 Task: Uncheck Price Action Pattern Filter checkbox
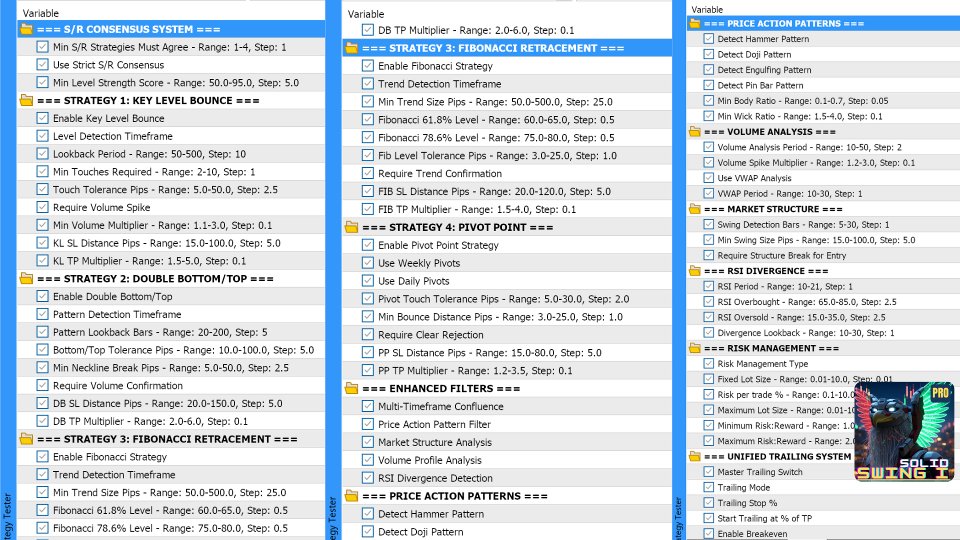[x=367, y=424]
